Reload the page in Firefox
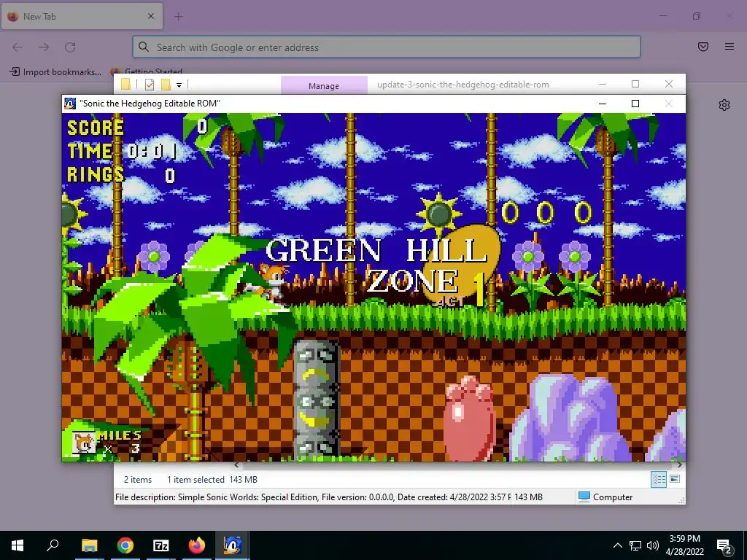This screenshot has width=747, height=560. [70, 47]
